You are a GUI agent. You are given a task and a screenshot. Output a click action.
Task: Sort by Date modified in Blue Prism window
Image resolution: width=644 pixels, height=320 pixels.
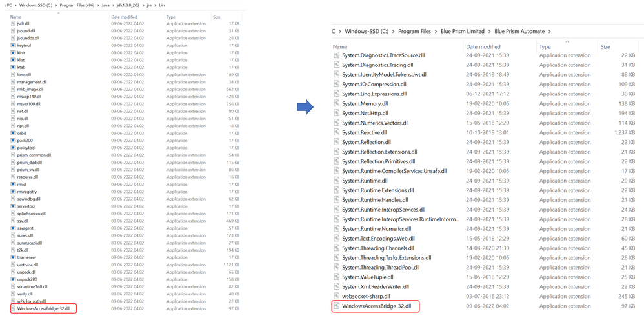coord(483,47)
